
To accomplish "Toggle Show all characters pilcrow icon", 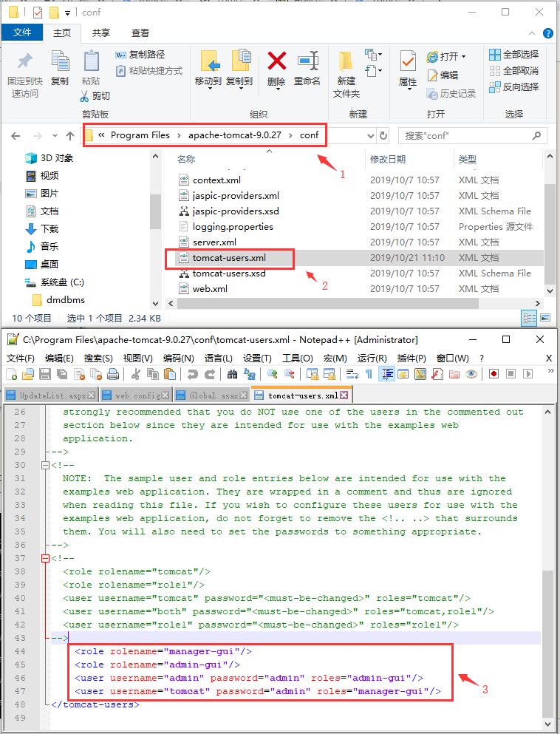I will pyautogui.click(x=369, y=373).
